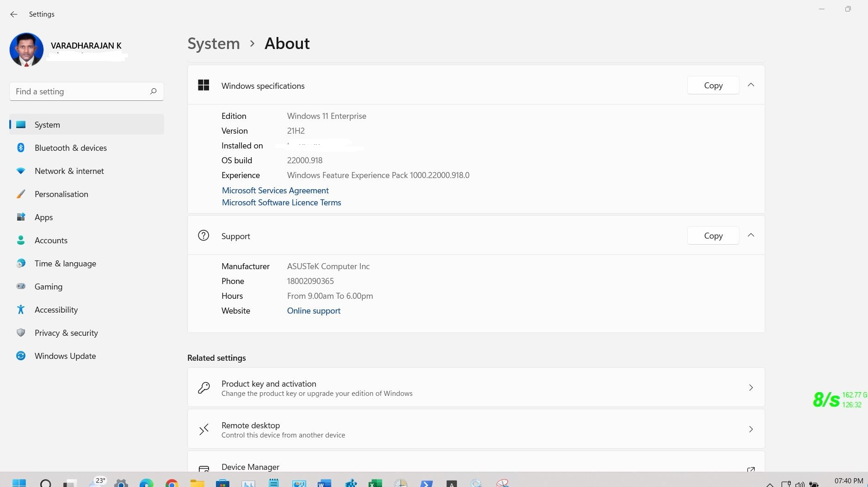The width and height of the screenshot is (868, 487).
Task: Click the globe clock icon beside Time & language
Action: (21, 263)
